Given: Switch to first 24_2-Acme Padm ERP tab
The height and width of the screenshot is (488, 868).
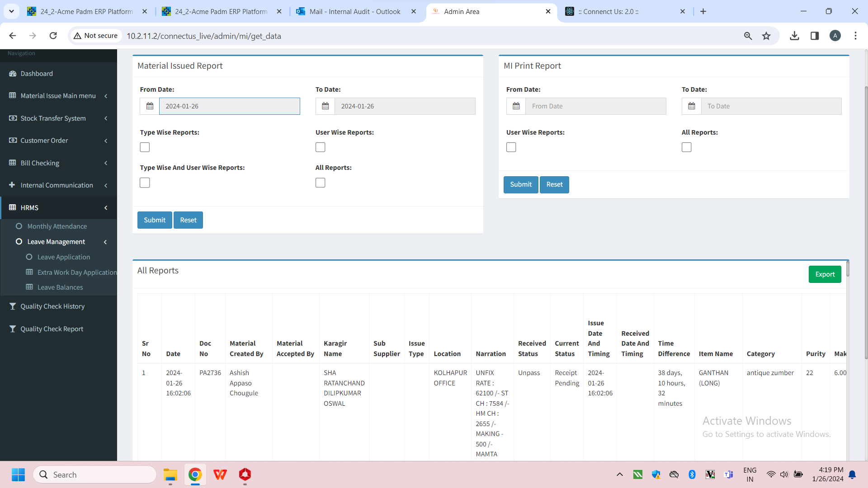Looking at the screenshot, I should 88,11.
